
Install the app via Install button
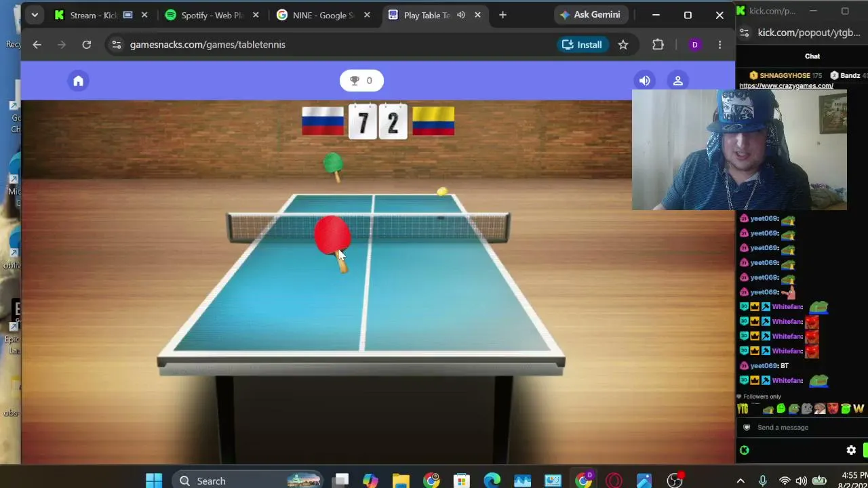(x=581, y=45)
